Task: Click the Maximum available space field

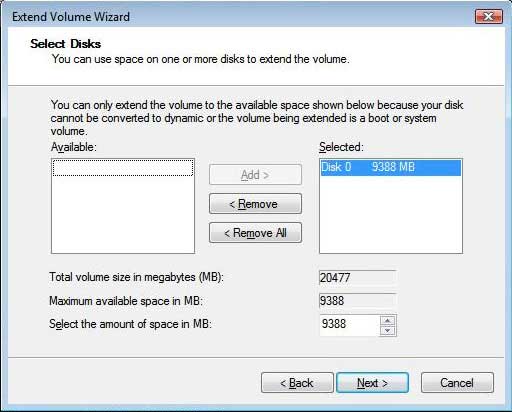Action: 358,301
